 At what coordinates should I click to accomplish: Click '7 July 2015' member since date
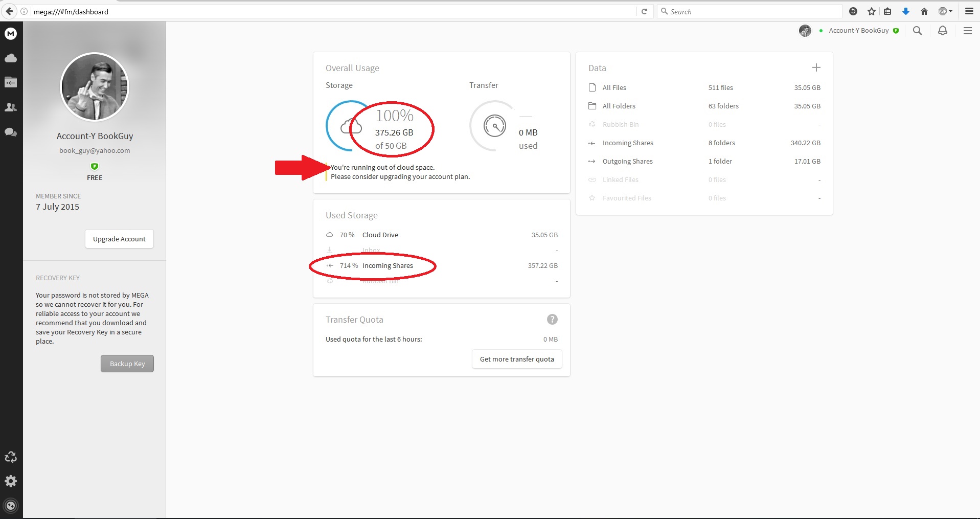(x=57, y=207)
